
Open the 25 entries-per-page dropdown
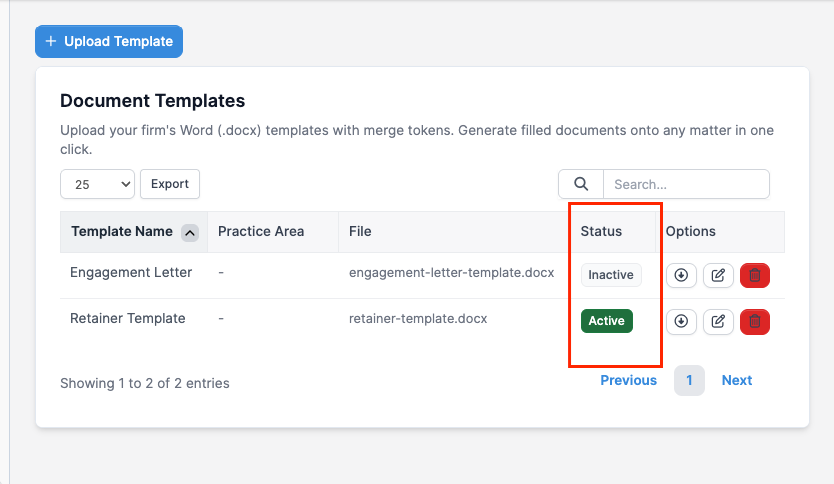click(x=97, y=184)
